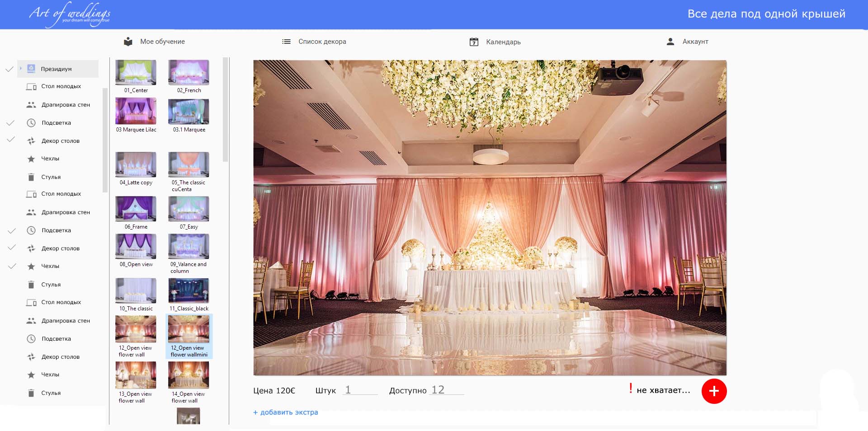Click the Штук quantity input field
Viewport: 868px width, 431px height.
(360, 390)
